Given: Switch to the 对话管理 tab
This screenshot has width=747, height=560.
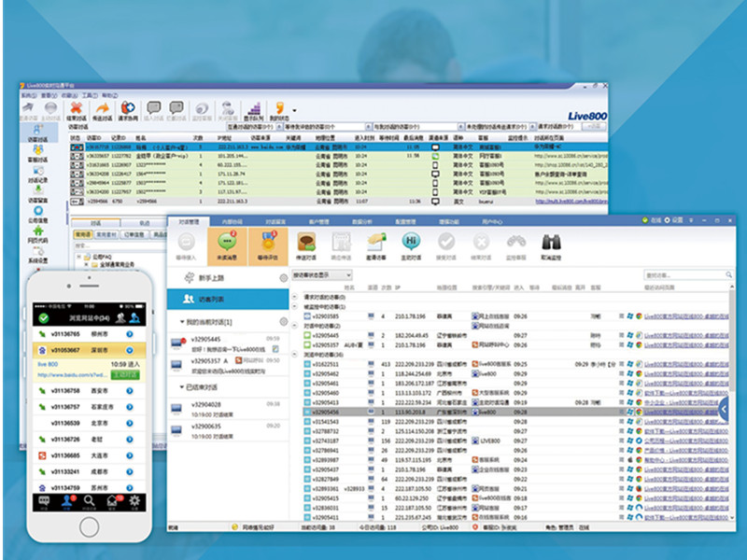Looking at the screenshot, I should (189, 221).
